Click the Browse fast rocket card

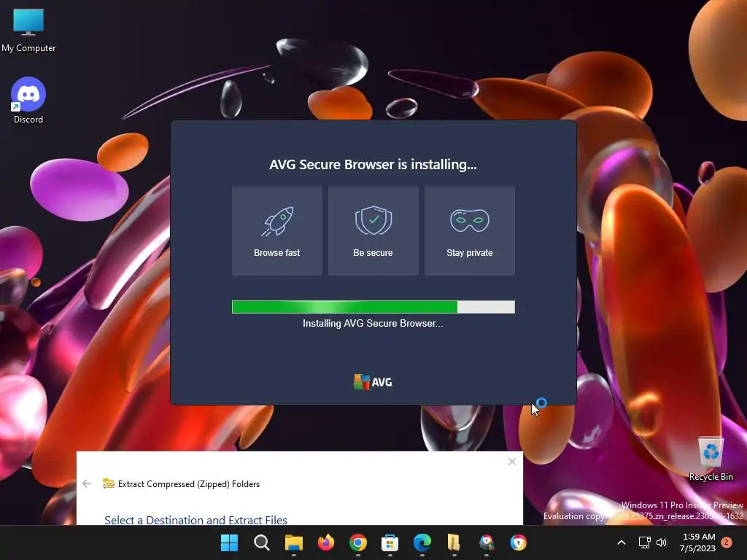276,231
